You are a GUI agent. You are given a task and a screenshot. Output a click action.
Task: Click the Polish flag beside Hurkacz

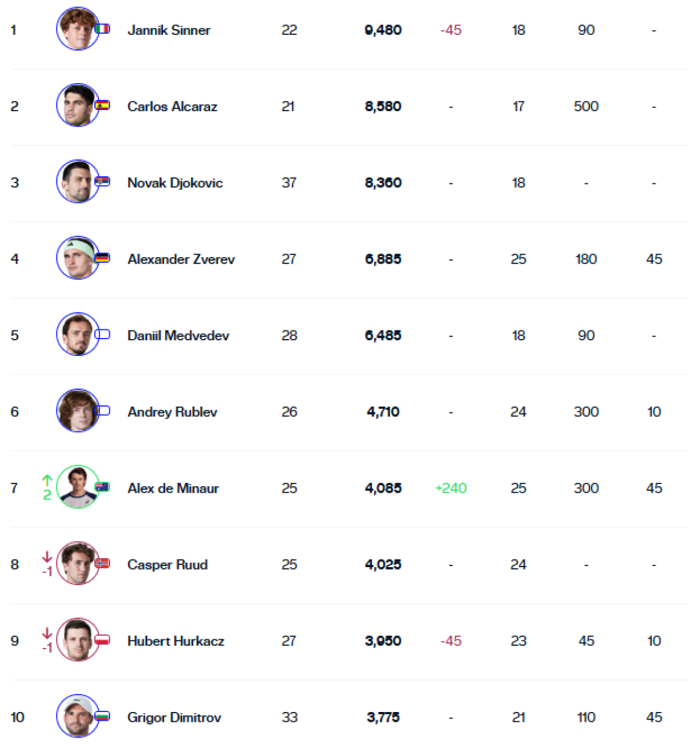[x=102, y=639]
